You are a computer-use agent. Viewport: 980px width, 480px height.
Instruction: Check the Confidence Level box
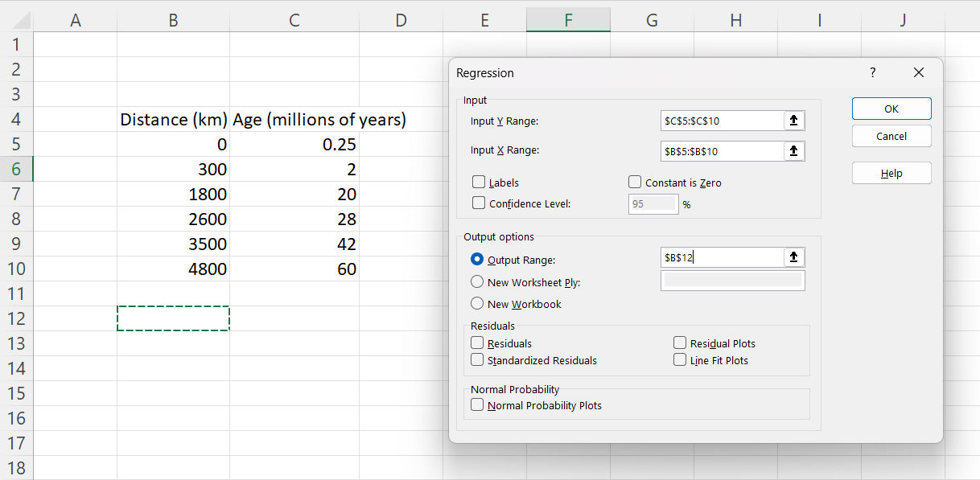(479, 203)
